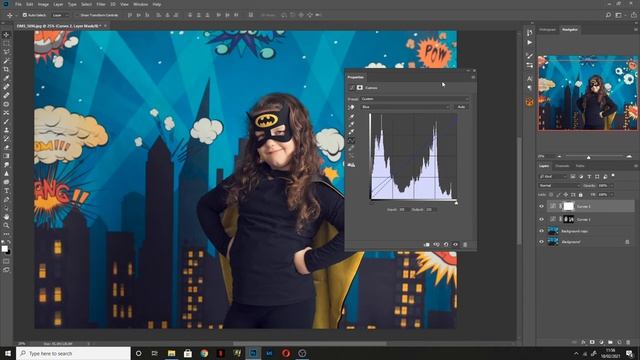Open the Filter menu
The height and width of the screenshot is (360, 640).
pos(101,4)
